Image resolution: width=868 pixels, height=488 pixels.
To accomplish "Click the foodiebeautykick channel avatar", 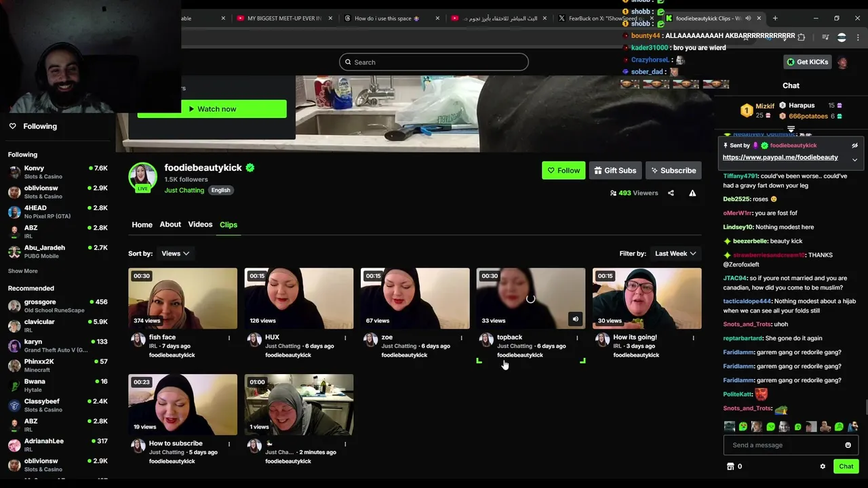I will pos(142,176).
